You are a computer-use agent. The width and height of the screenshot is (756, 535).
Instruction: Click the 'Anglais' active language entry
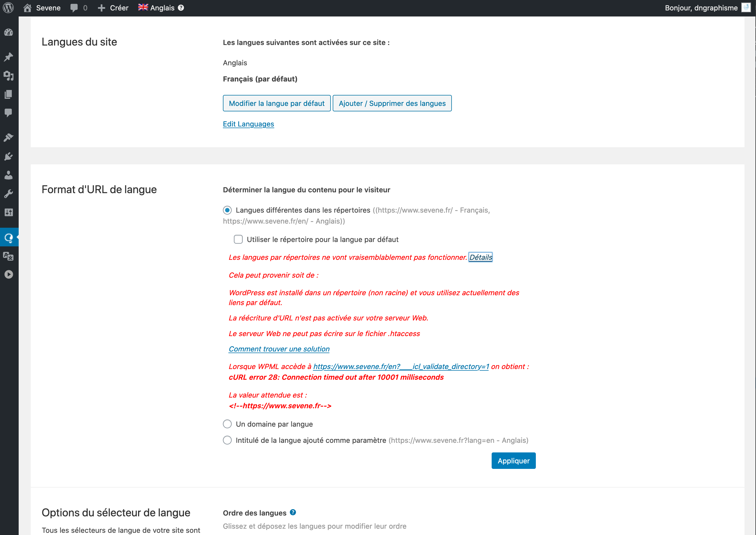click(x=235, y=63)
